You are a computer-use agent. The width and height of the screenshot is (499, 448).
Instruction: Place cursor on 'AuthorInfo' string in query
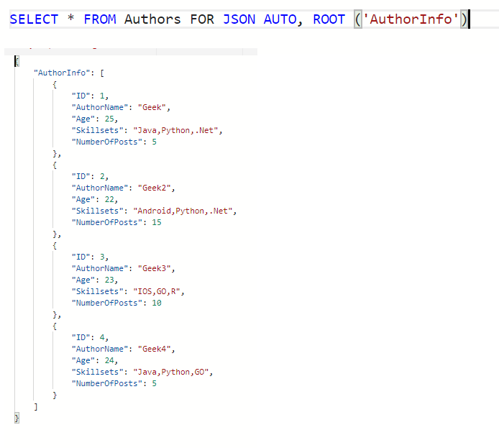[x=411, y=19]
